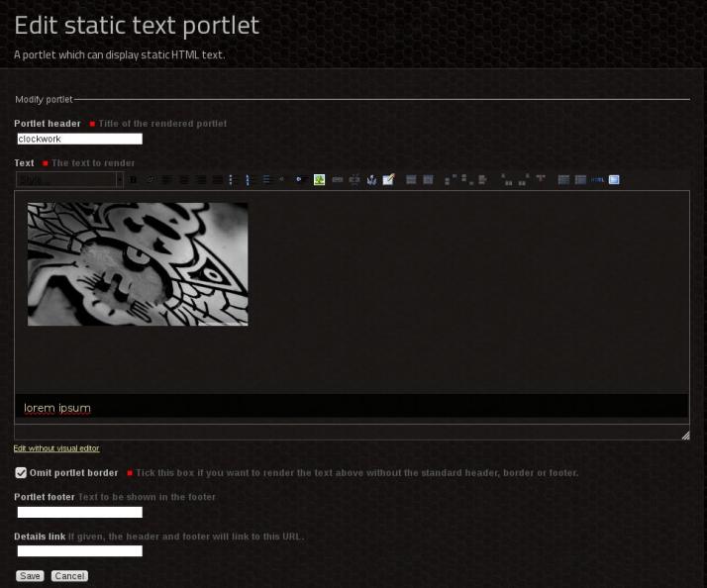
Task: Click the table edit icon with pencil
Action: 389,179
